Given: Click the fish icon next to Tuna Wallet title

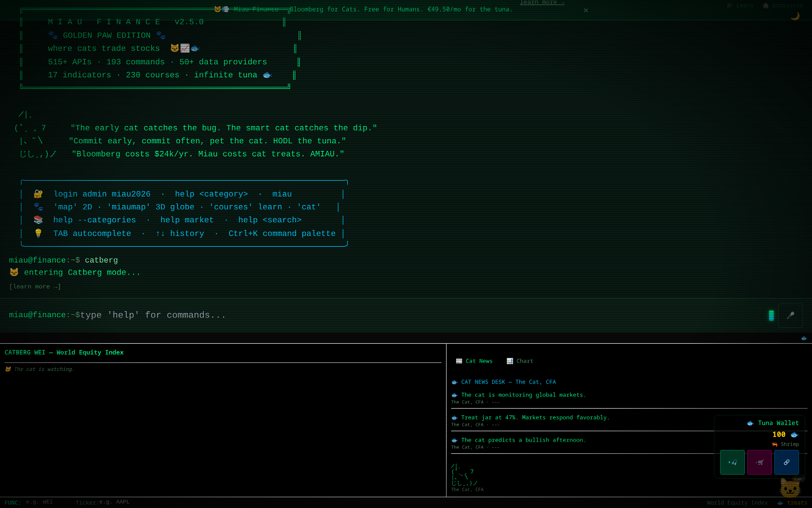Looking at the screenshot, I should [751, 423].
